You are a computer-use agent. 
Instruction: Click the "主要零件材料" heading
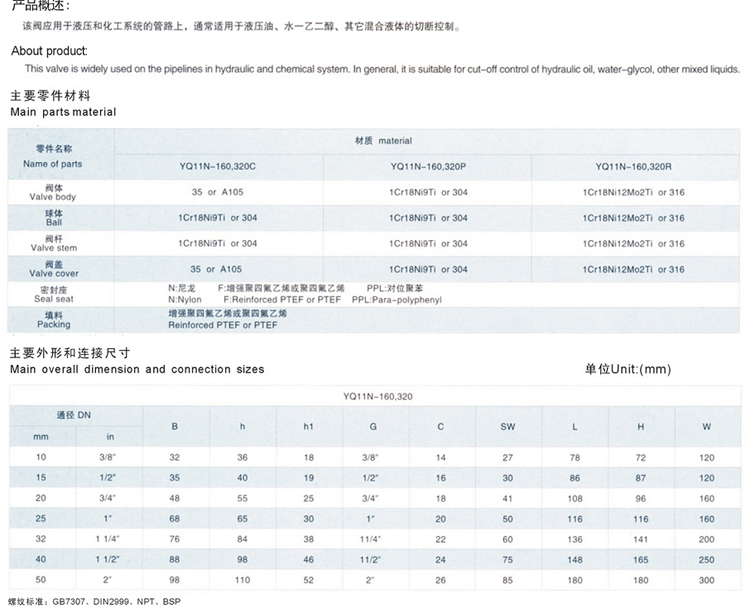[x=50, y=96]
